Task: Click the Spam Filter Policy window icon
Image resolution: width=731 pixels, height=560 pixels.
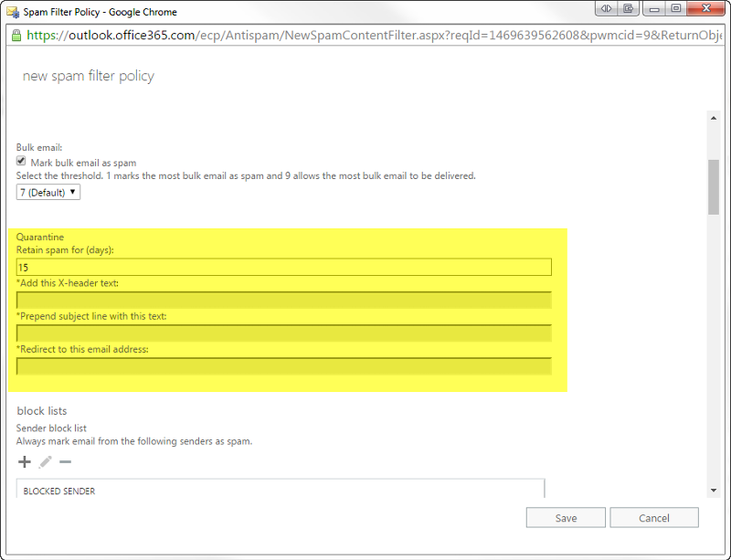Action: coord(13,11)
